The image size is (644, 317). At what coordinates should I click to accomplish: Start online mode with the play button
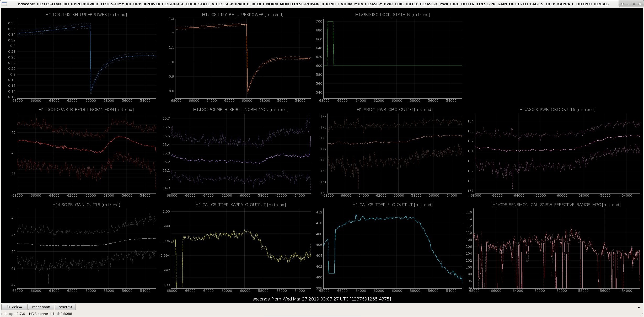click(x=14, y=307)
